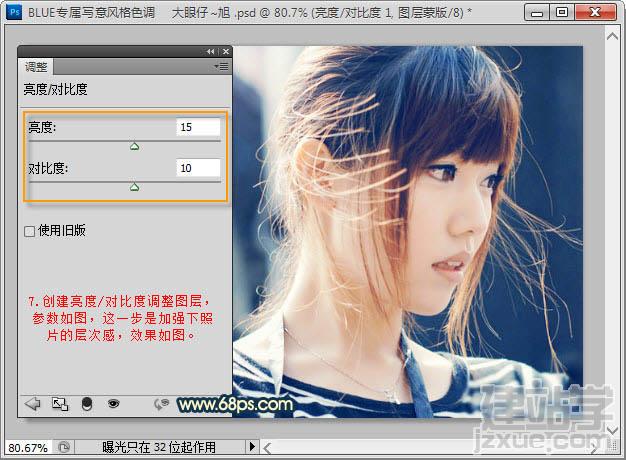Click the status text 曝光只在 32 位起作用
This screenshot has height=460, width=626.
pyautogui.click(x=159, y=447)
